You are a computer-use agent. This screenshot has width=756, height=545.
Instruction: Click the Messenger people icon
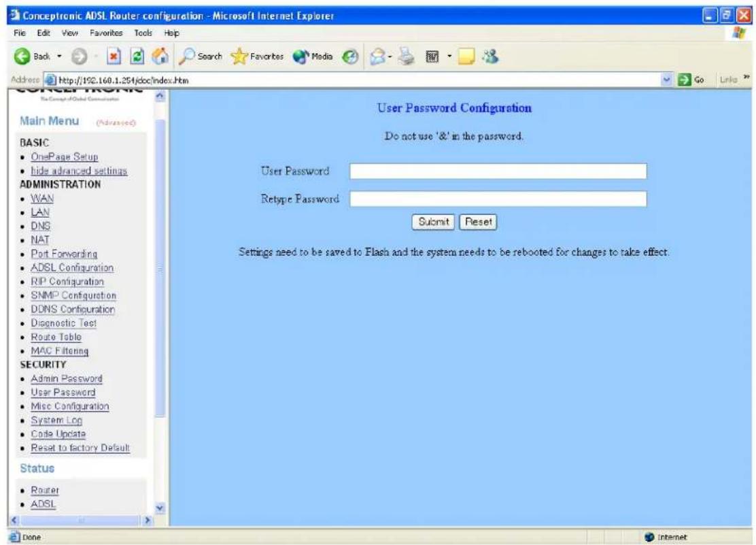(x=490, y=56)
